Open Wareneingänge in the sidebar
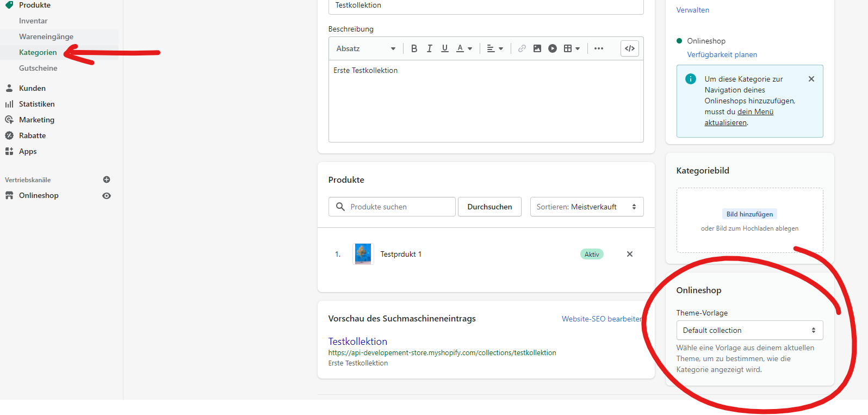This screenshot has height=415, width=868. coord(46,36)
